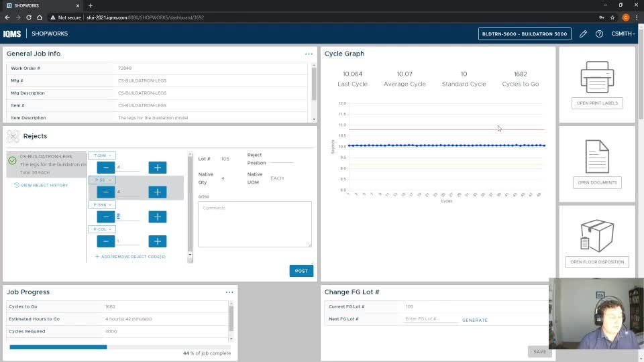644x362 pixels.
Task: Click SAVE button in Change FG Lot
Action: [539, 352]
